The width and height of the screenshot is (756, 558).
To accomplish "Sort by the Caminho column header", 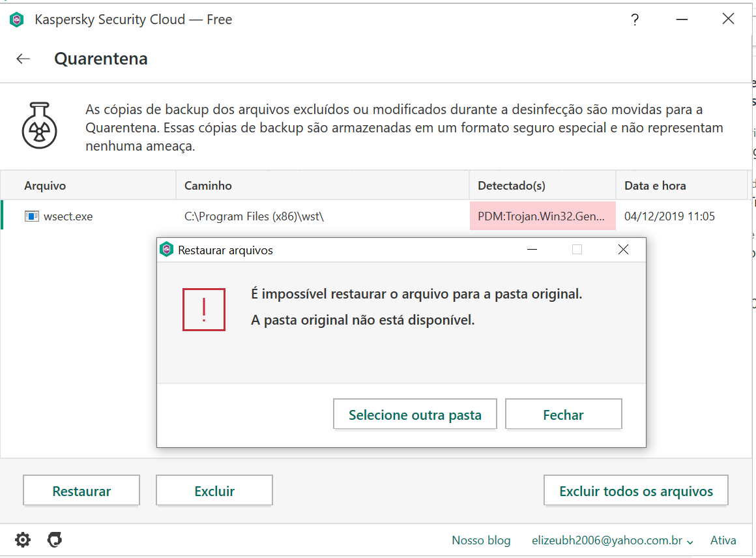I will [208, 186].
